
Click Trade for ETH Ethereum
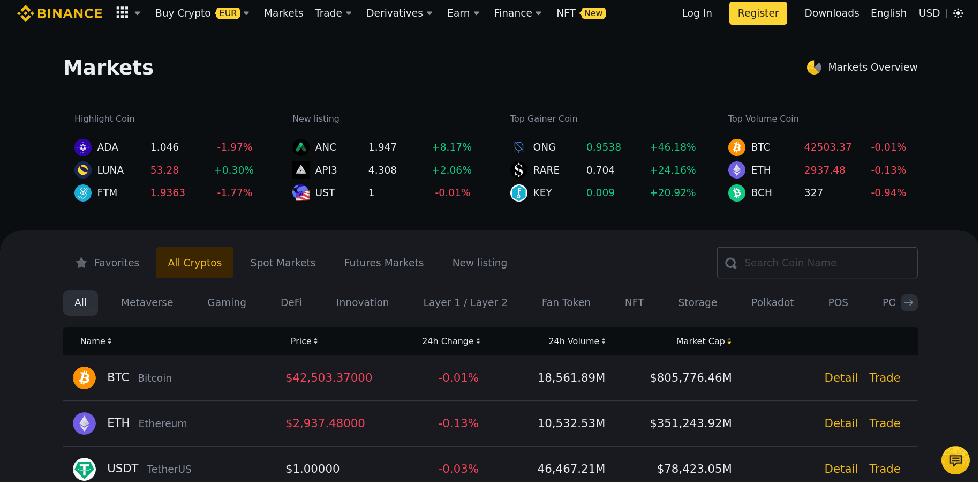(885, 423)
